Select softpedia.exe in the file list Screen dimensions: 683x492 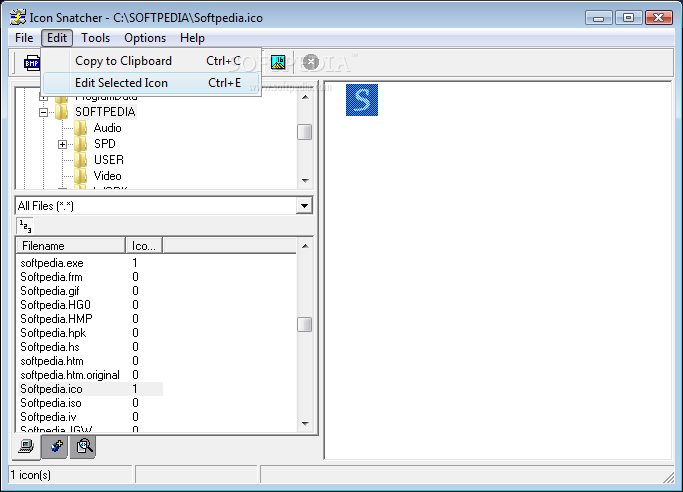click(x=52, y=263)
